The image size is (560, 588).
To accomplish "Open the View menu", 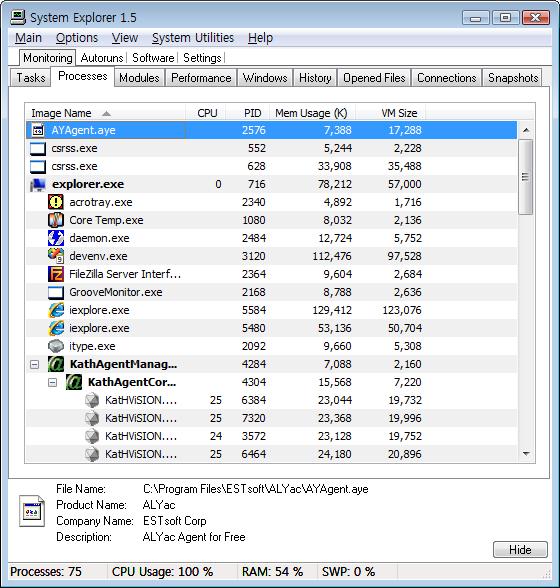I will (125, 38).
